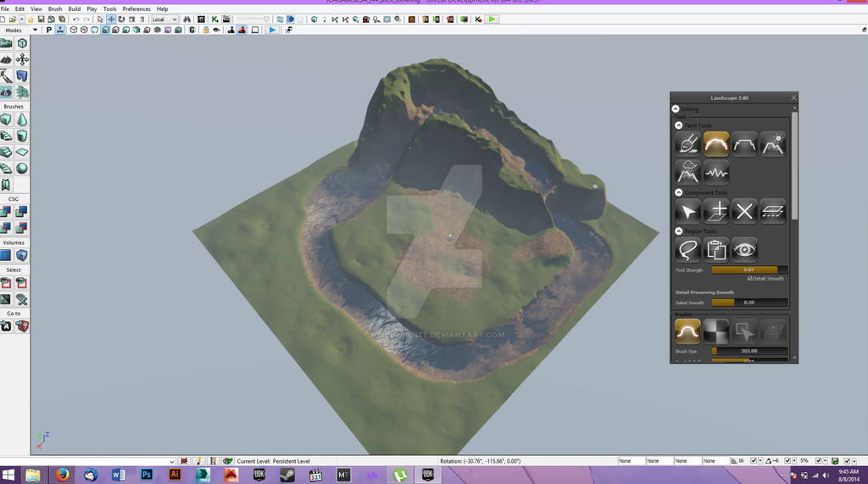Select the Smooth paint tool
This screenshot has height=484, width=868.
click(716, 144)
